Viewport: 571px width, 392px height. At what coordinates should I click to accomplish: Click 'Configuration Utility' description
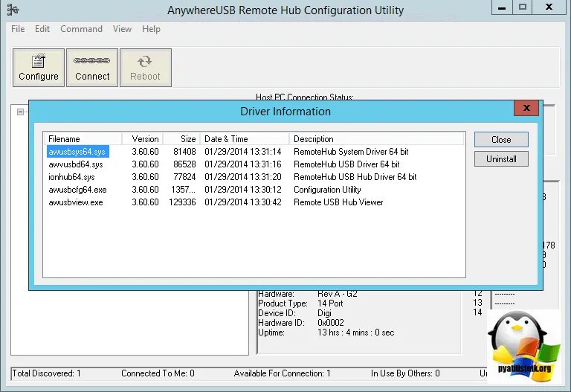coord(327,190)
